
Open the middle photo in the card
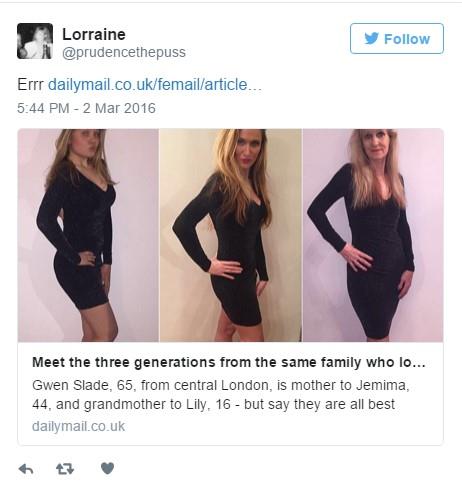point(231,235)
